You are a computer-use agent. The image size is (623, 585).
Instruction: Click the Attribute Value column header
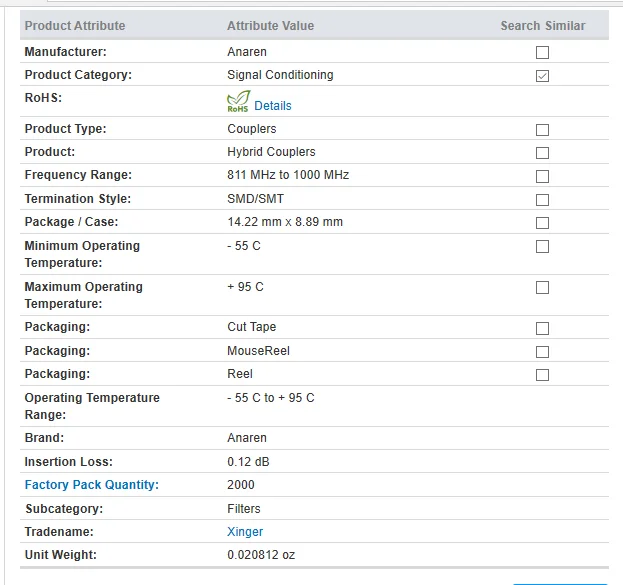pyautogui.click(x=271, y=26)
